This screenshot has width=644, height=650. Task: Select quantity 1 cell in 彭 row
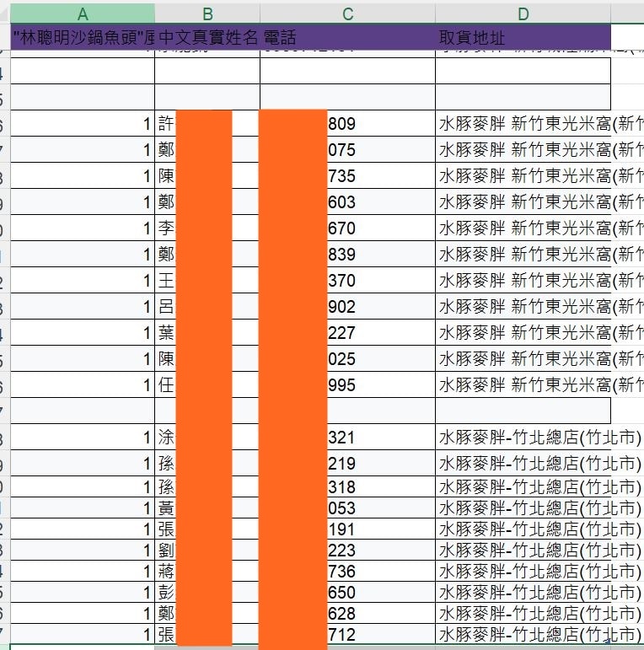pyautogui.click(x=83, y=592)
